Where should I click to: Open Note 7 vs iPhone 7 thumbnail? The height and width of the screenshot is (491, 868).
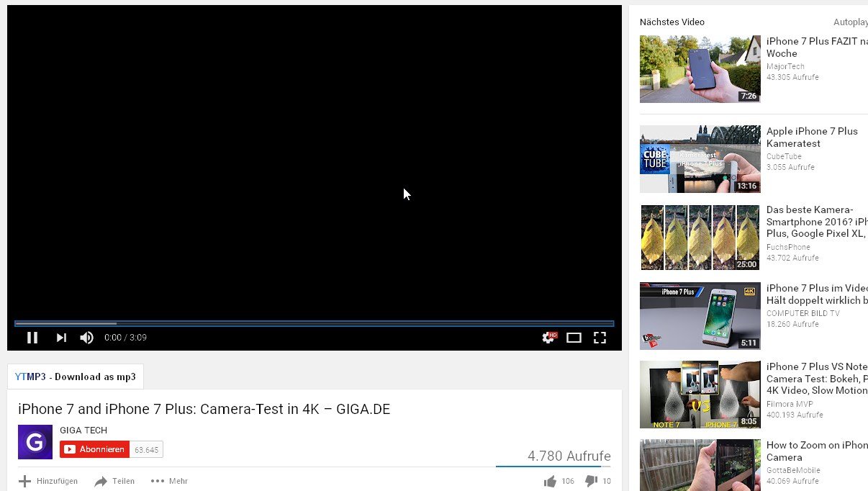tap(700, 395)
